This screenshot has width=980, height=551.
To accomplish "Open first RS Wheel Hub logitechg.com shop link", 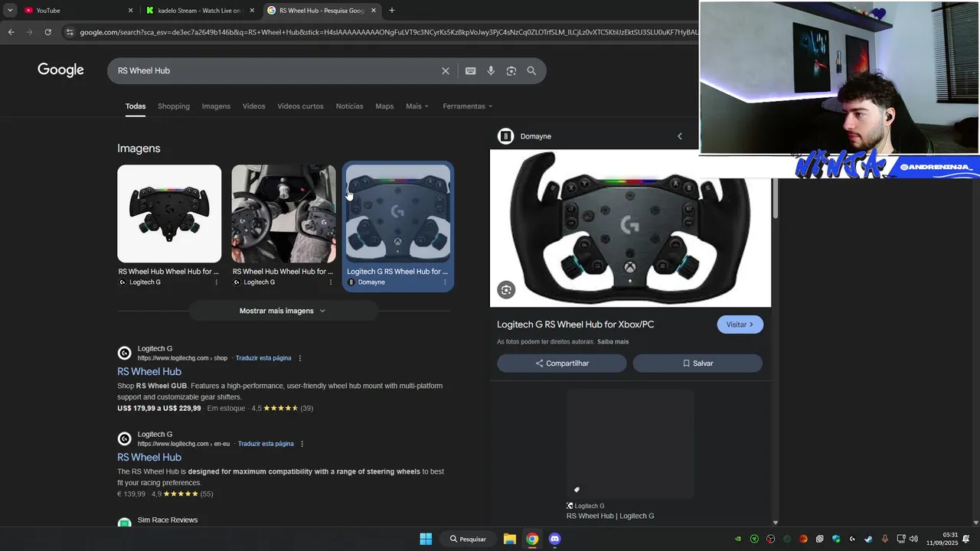I will 149,372.
